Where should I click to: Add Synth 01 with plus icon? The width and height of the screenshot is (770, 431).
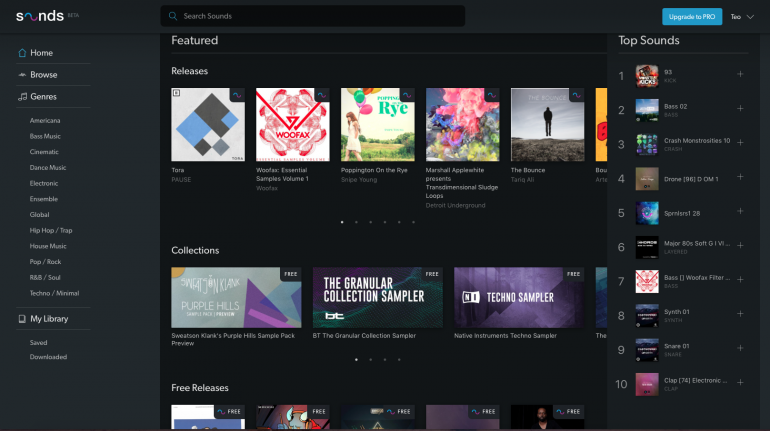740,314
